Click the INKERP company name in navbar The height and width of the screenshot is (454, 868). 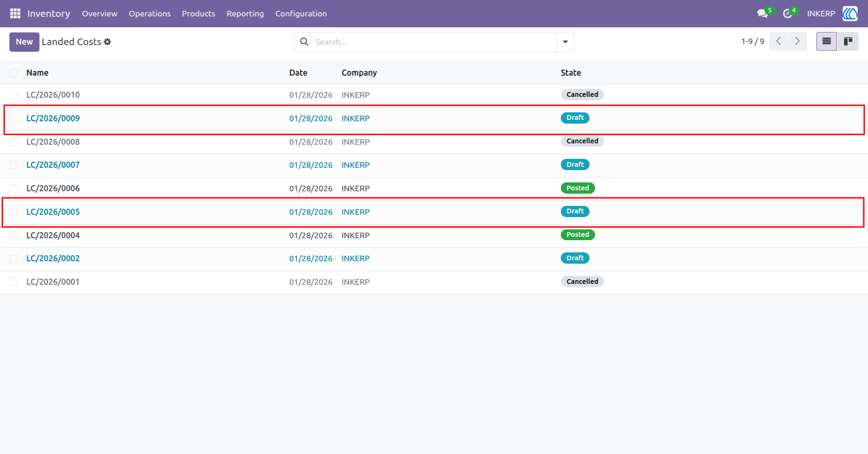pos(821,14)
